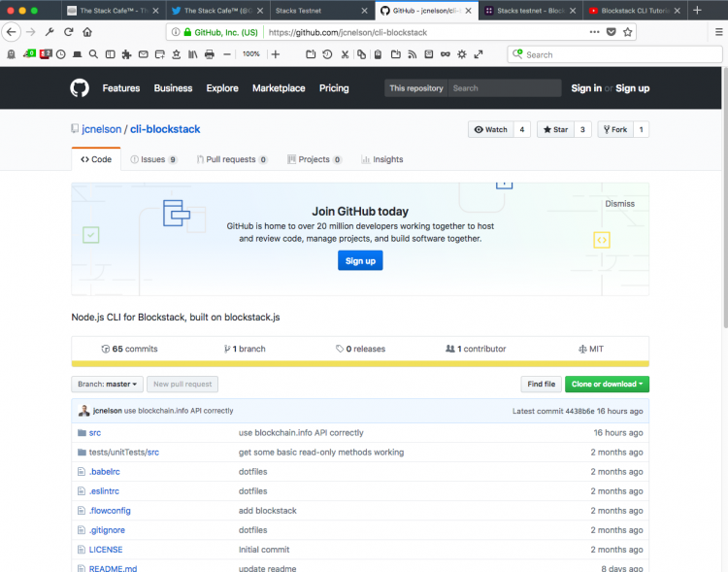Image resolution: width=728 pixels, height=572 pixels.
Task: Bookmark this page with star icon
Action: [628, 32]
